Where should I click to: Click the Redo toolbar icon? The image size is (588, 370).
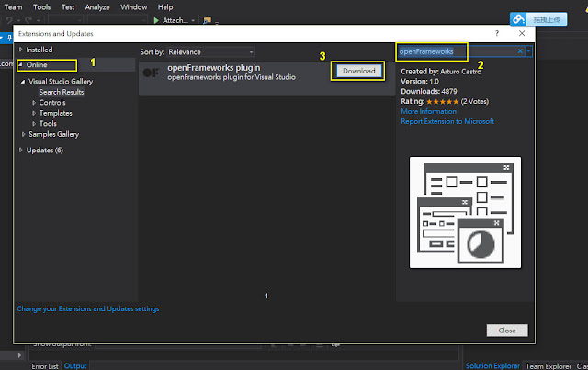28,20
